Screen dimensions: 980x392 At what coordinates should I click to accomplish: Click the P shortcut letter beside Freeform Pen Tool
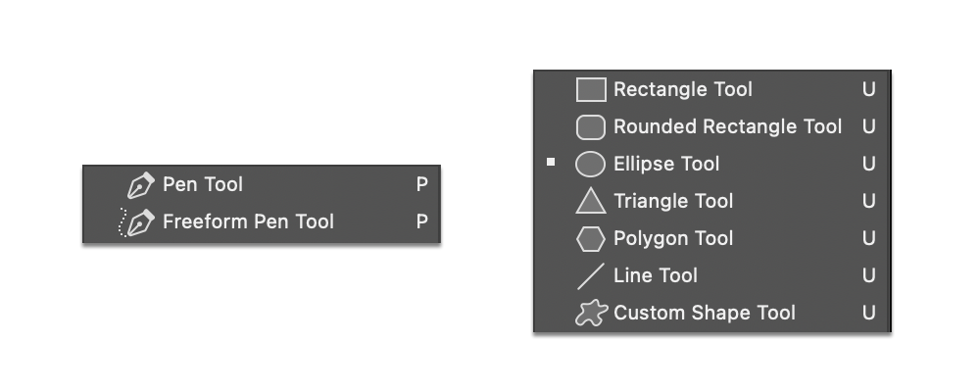[x=421, y=221]
